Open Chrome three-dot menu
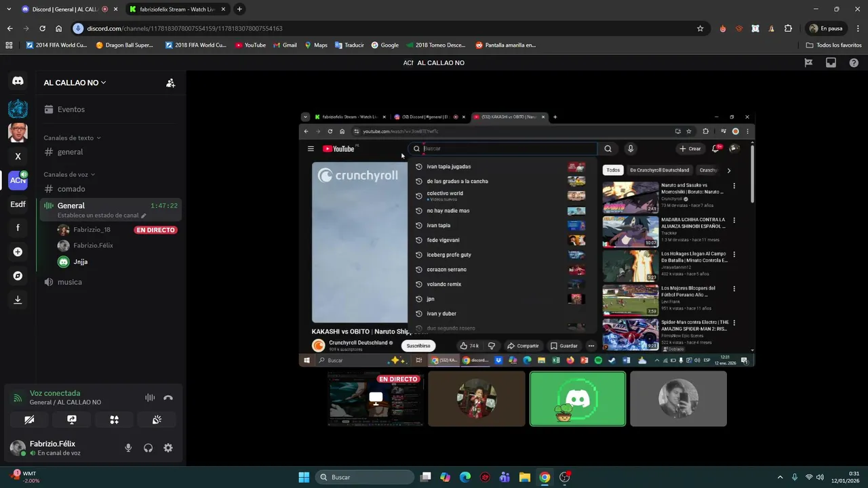The image size is (868, 488). 857,28
